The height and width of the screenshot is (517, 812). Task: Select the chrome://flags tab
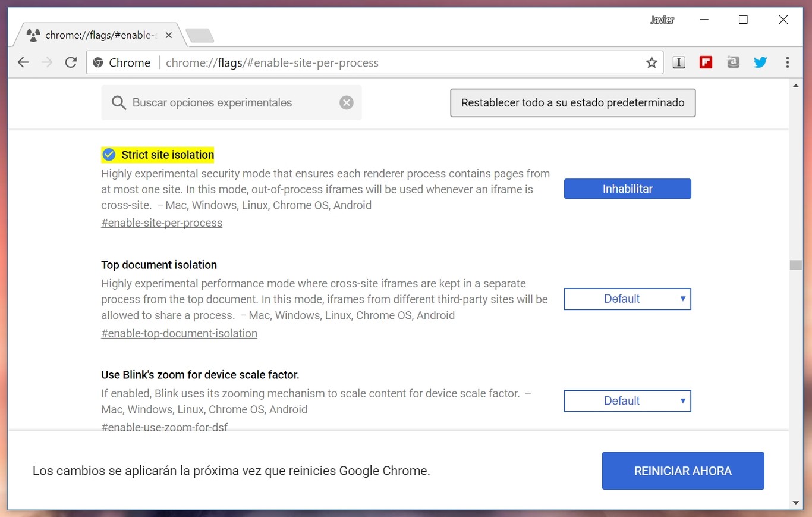coord(99,35)
